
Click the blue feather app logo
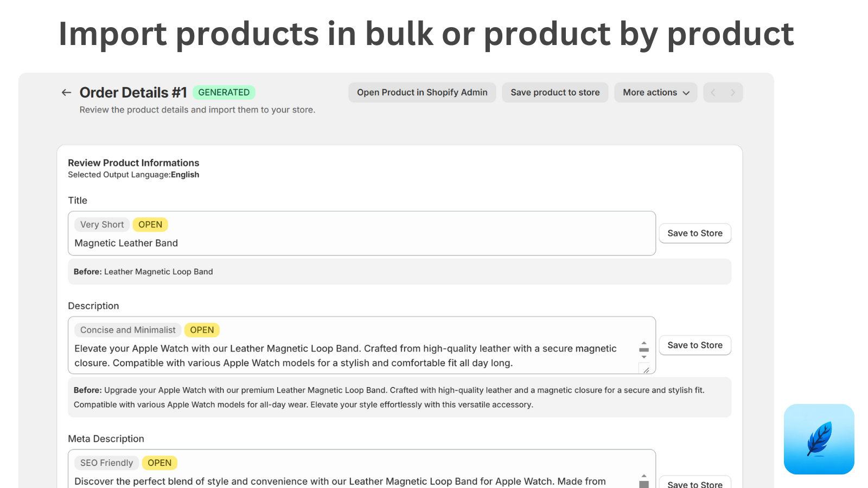click(819, 439)
